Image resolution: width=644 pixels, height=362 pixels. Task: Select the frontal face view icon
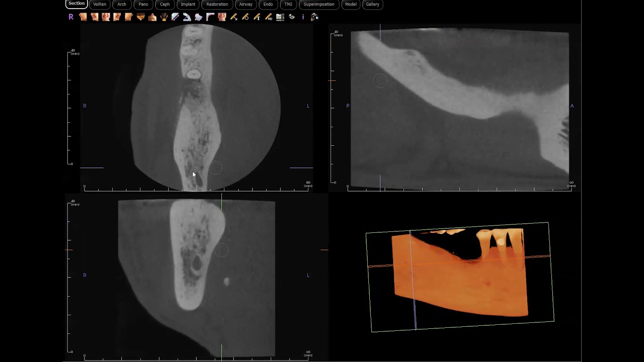point(106,17)
